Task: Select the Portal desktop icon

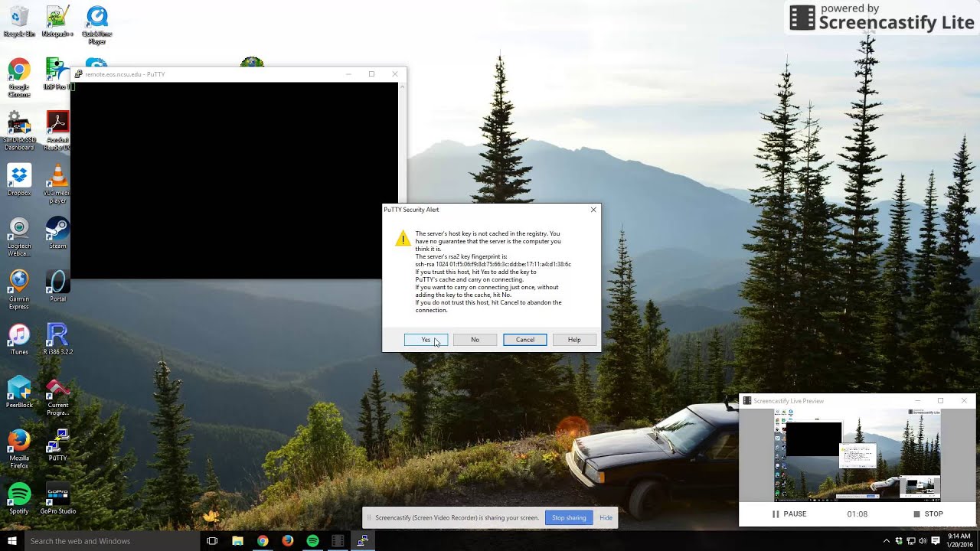Action: pyautogui.click(x=57, y=286)
